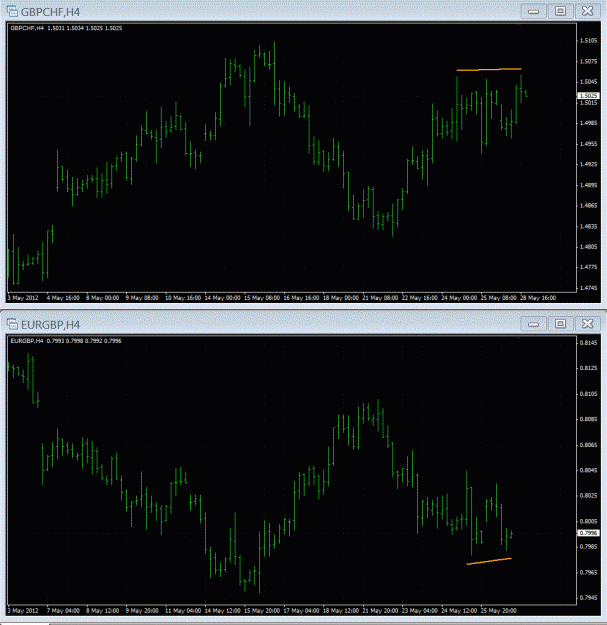Select the orange trendline on the GBPCHF chart
Viewport: 607px width, 625px height.
tap(489, 69)
